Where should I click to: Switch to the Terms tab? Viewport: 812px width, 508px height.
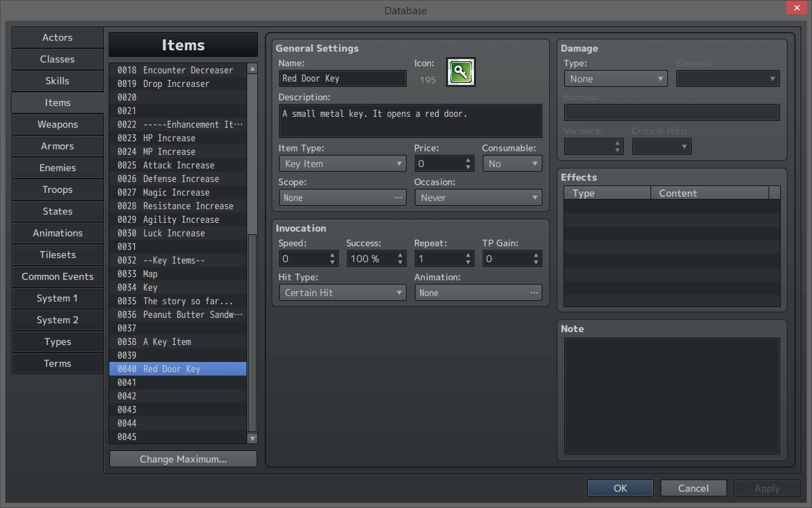58,363
